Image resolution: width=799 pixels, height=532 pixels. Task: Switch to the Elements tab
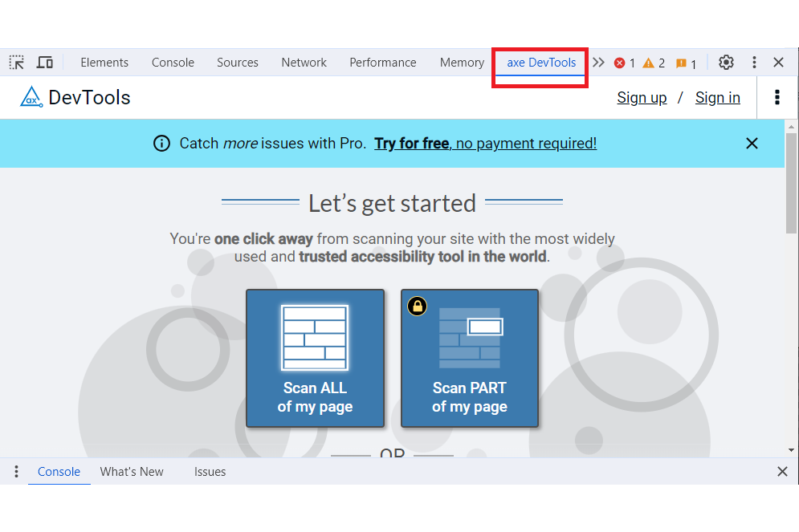(104, 63)
